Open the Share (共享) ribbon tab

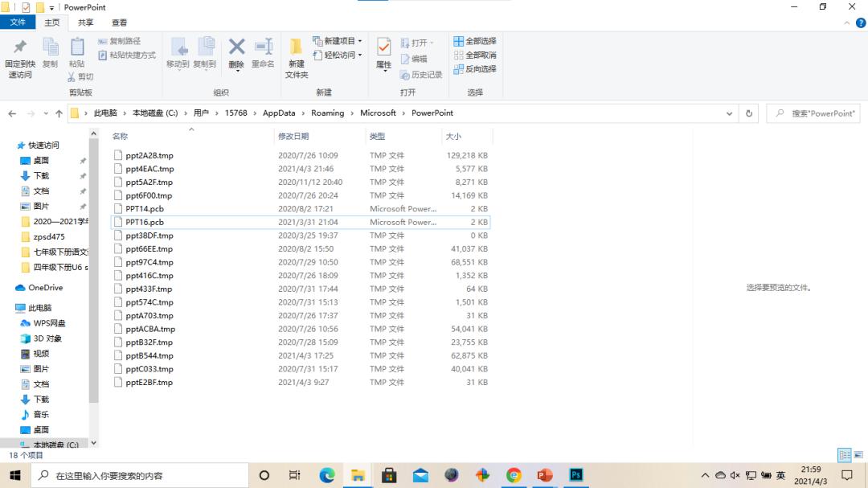click(x=85, y=23)
